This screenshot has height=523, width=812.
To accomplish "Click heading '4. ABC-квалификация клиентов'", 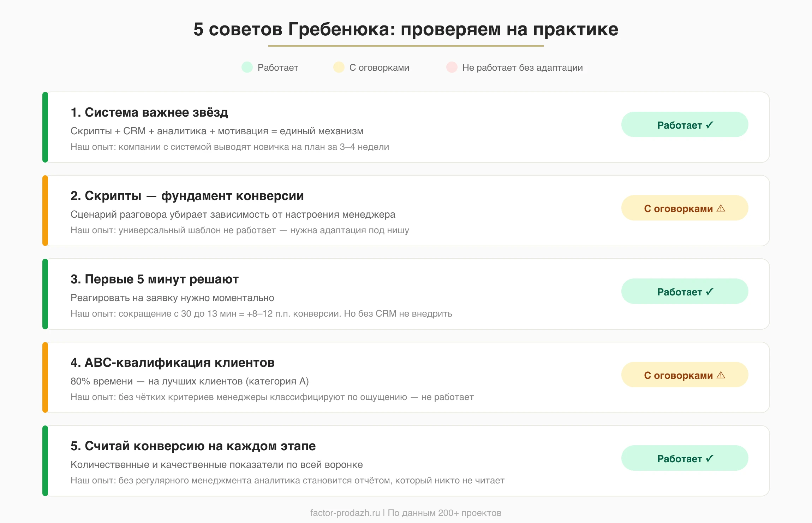I will 173,363.
